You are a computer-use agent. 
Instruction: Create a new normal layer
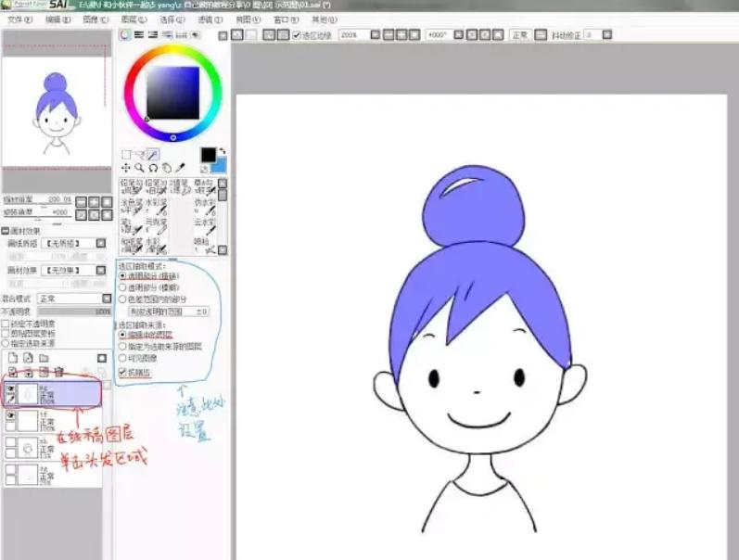tap(13, 358)
